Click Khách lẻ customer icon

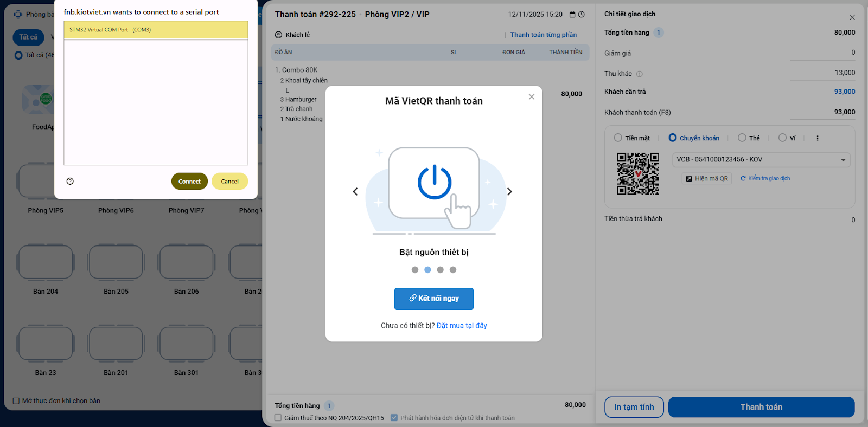point(278,35)
